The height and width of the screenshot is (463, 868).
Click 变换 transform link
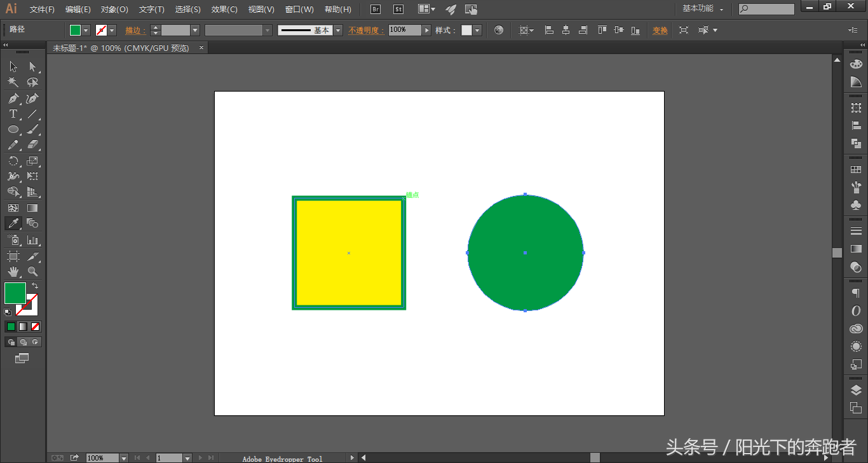(x=660, y=30)
